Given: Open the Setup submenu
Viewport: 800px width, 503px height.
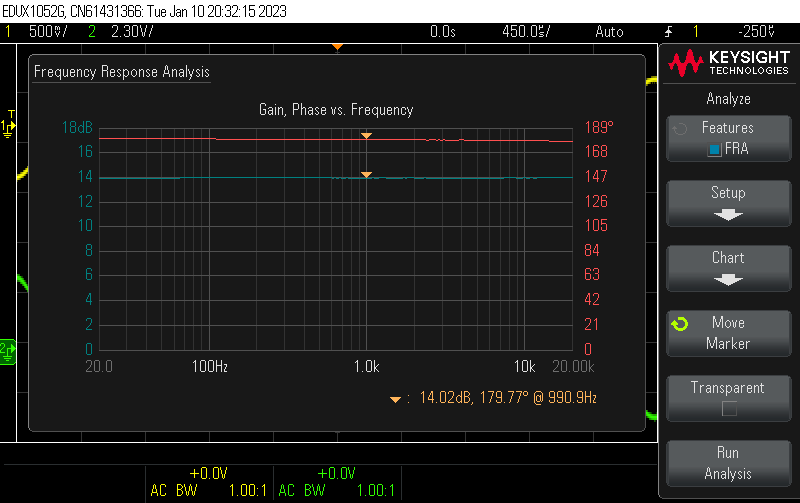Looking at the screenshot, I should tap(729, 203).
